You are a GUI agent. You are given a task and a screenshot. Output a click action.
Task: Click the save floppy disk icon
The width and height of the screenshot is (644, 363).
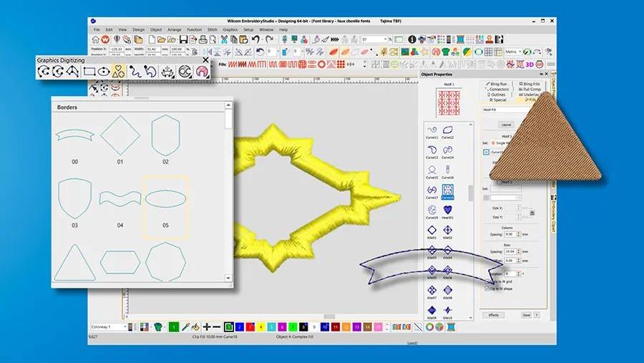183,39
